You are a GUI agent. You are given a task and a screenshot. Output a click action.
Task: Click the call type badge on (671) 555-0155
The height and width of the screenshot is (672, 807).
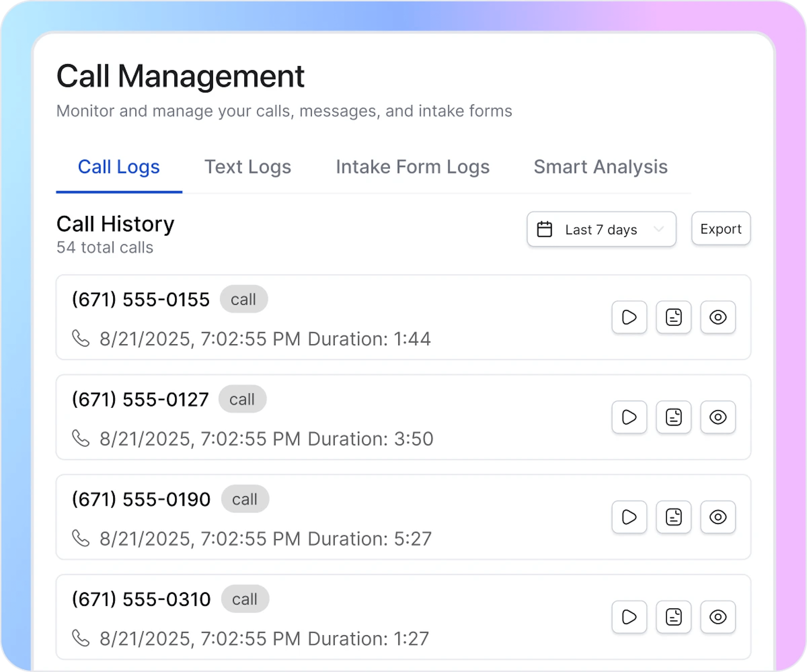click(x=244, y=299)
